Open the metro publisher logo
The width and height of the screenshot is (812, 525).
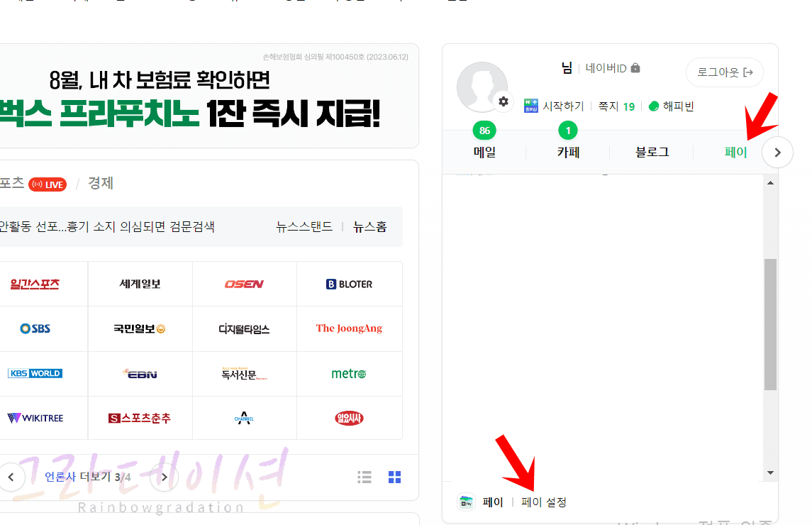tap(349, 374)
